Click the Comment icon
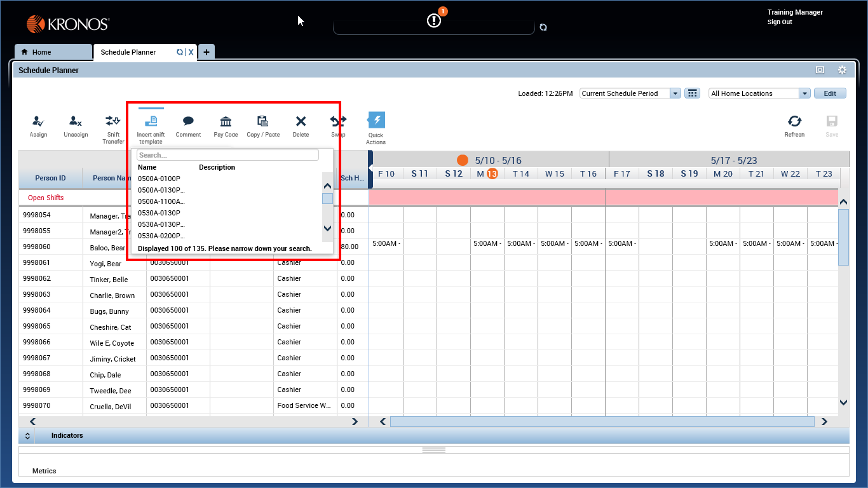 188,125
